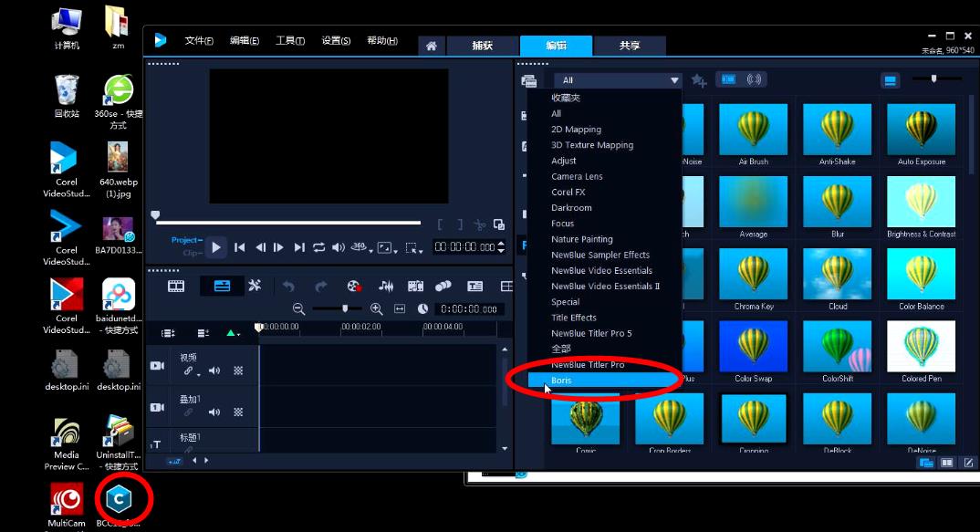Click the preview scrubber playhead
This screenshot has width=980, height=532.
pyautogui.click(x=155, y=215)
